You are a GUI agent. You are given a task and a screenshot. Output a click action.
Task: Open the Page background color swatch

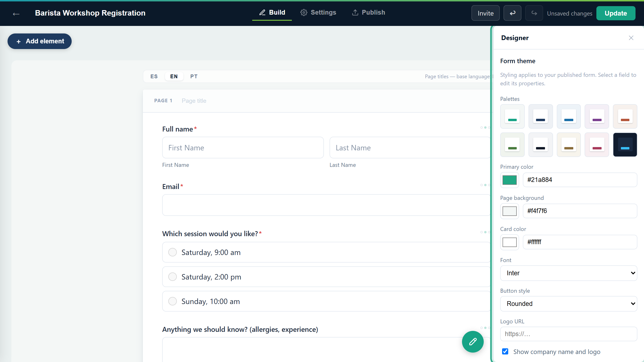[509, 211]
